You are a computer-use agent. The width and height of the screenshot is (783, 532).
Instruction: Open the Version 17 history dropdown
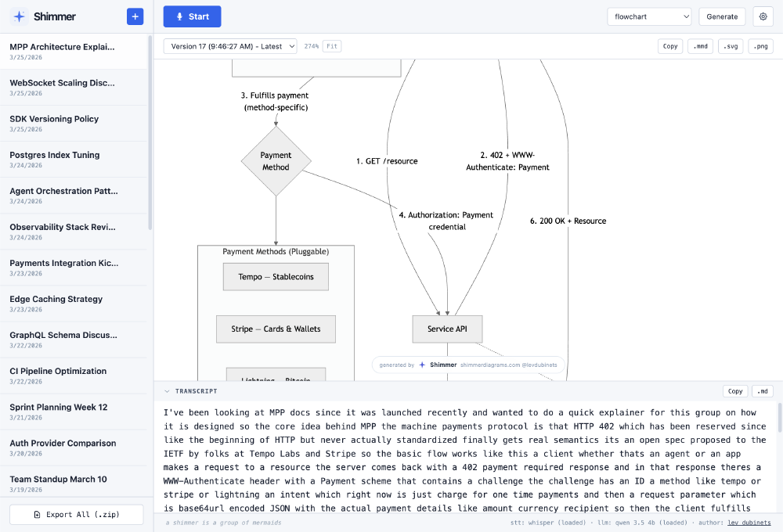(x=230, y=46)
